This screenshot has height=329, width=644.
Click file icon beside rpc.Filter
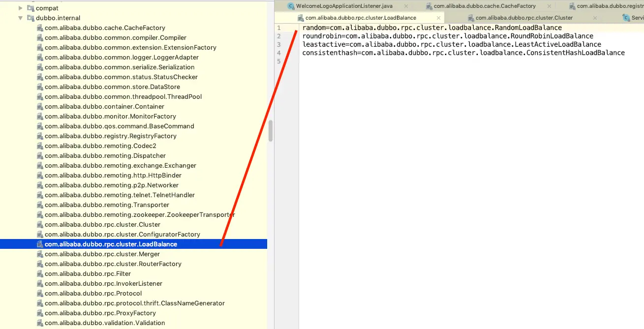[40, 274]
